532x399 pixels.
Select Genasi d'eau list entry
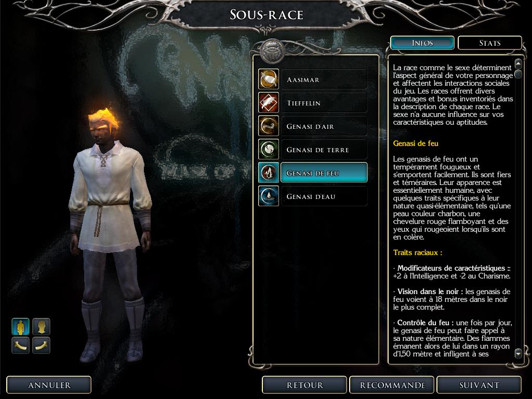click(x=324, y=196)
